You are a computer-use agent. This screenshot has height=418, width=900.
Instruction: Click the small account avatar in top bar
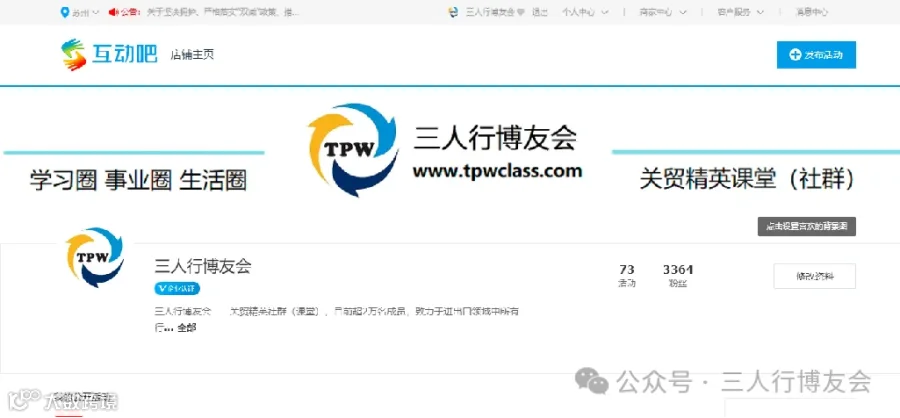453,12
